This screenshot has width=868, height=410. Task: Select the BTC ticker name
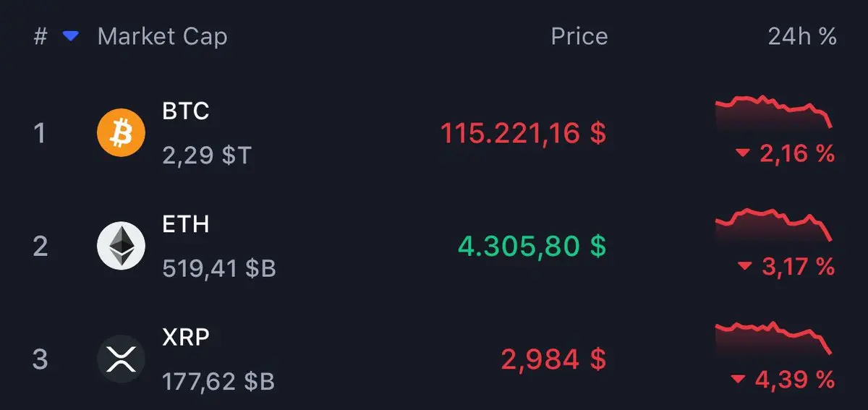coord(186,111)
